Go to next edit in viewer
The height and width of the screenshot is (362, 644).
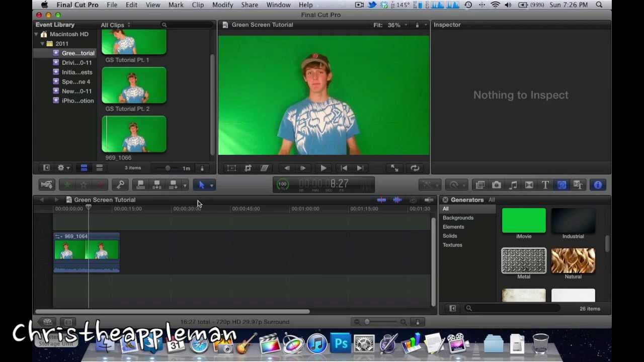(360, 168)
